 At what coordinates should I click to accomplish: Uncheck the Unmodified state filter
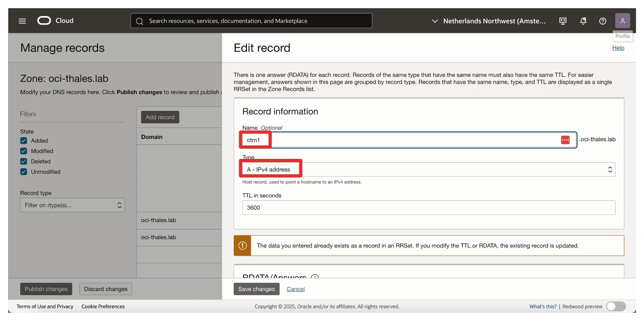(x=24, y=172)
